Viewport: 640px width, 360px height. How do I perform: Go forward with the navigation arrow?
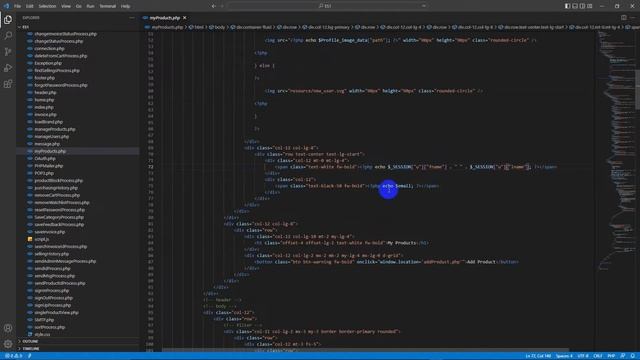[222, 6]
